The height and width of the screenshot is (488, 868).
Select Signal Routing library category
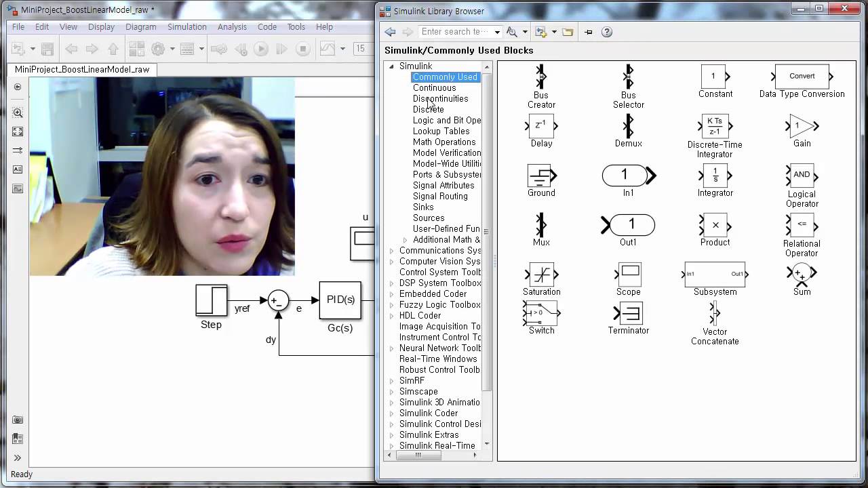(440, 197)
